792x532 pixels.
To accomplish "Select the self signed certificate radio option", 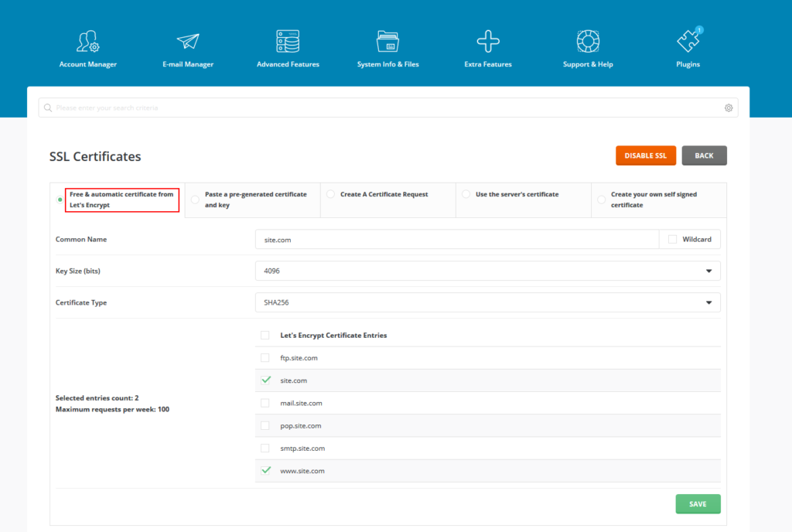I will (x=602, y=199).
